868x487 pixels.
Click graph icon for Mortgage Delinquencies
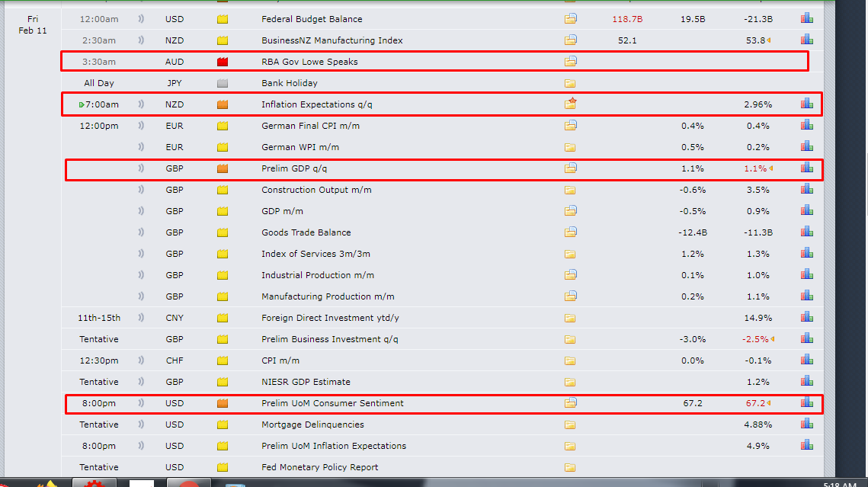807,425
